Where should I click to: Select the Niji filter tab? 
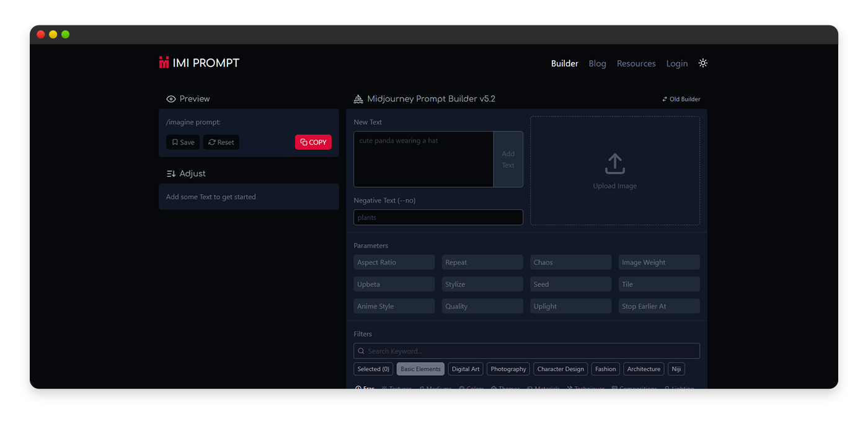676,369
